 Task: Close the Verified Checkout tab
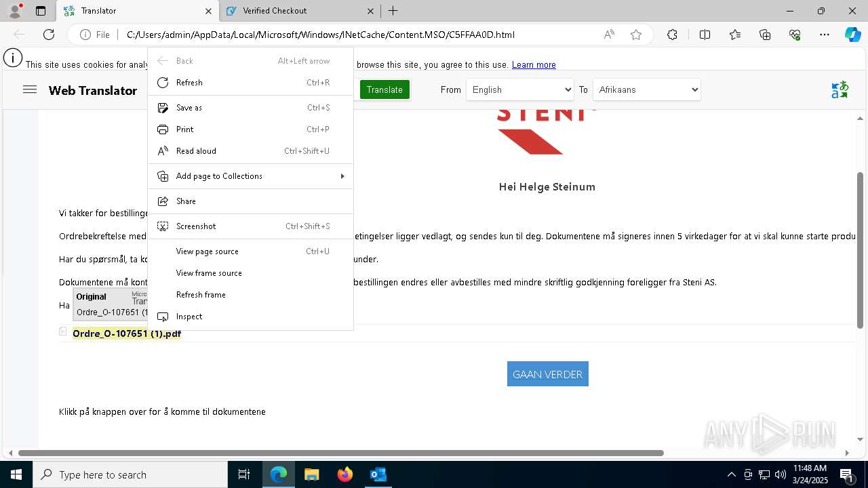(370, 11)
